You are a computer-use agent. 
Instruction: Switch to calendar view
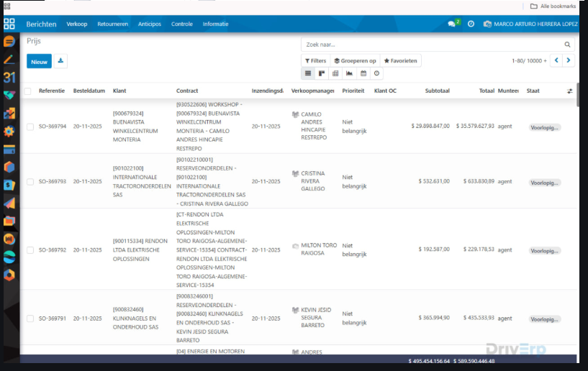coord(363,73)
